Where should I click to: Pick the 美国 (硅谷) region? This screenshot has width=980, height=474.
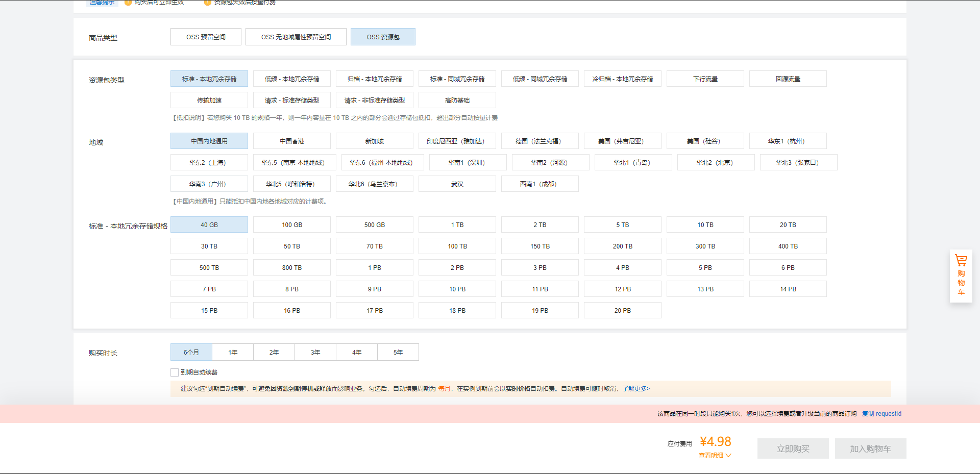click(x=705, y=141)
